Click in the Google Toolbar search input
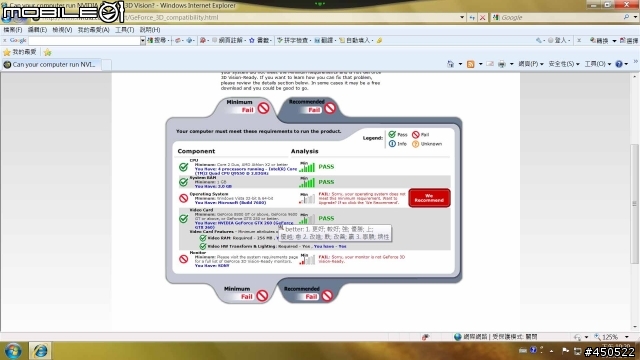Viewport: 640px width, 360px height. click(84, 40)
